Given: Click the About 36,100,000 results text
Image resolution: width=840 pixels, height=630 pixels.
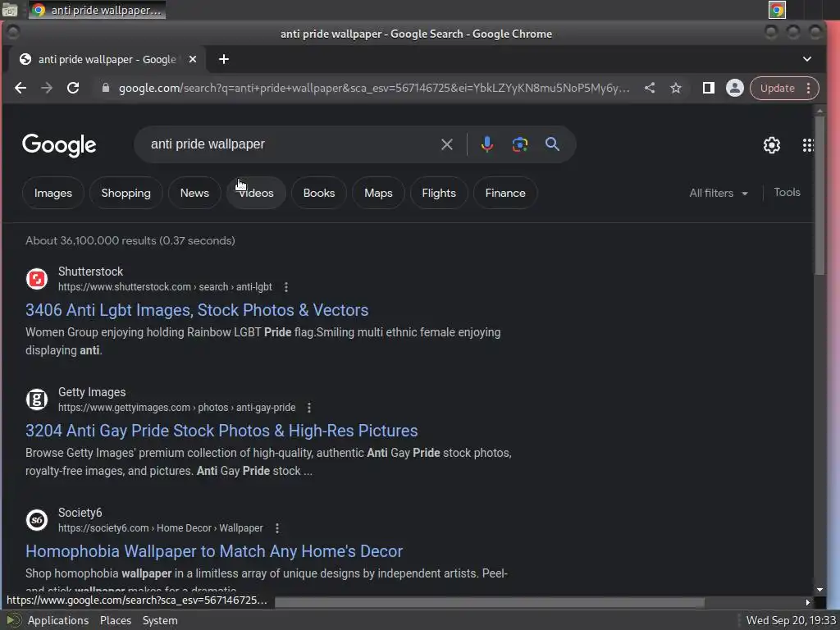Looking at the screenshot, I should (x=130, y=240).
